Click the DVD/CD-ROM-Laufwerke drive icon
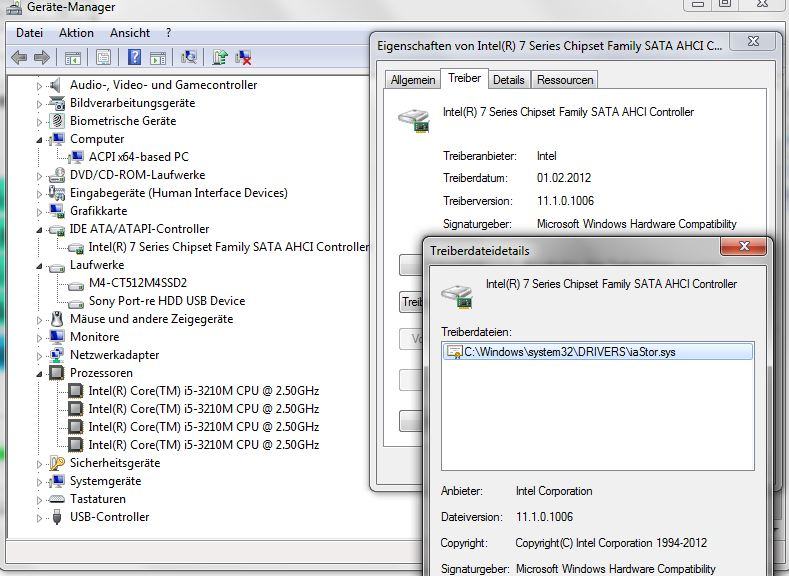 [x=57, y=175]
